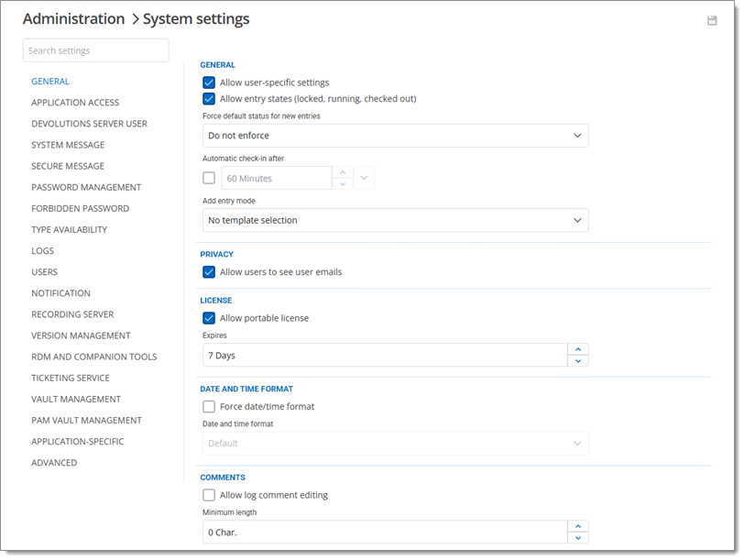Viewport: 744px width, 560px height.
Task: Open Force default status for new entries dropdown
Action: [x=395, y=136]
